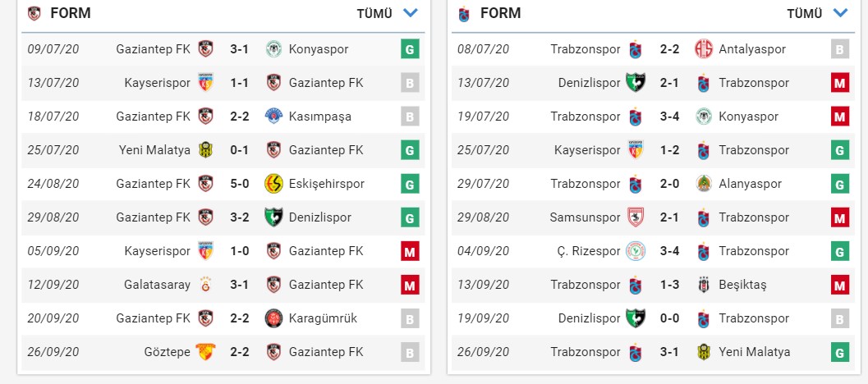The height and width of the screenshot is (384, 868).
Task: Click the Alanyaspor club logo
Action: coord(704,184)
